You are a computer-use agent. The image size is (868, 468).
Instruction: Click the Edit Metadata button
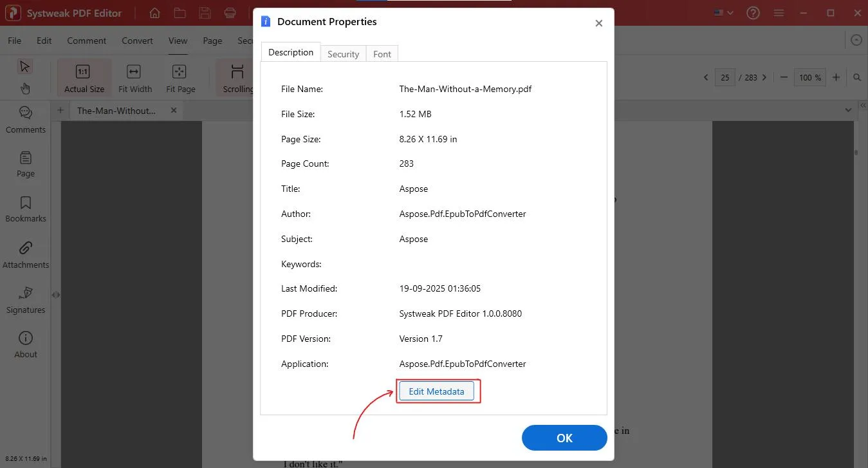coord(438,391)
